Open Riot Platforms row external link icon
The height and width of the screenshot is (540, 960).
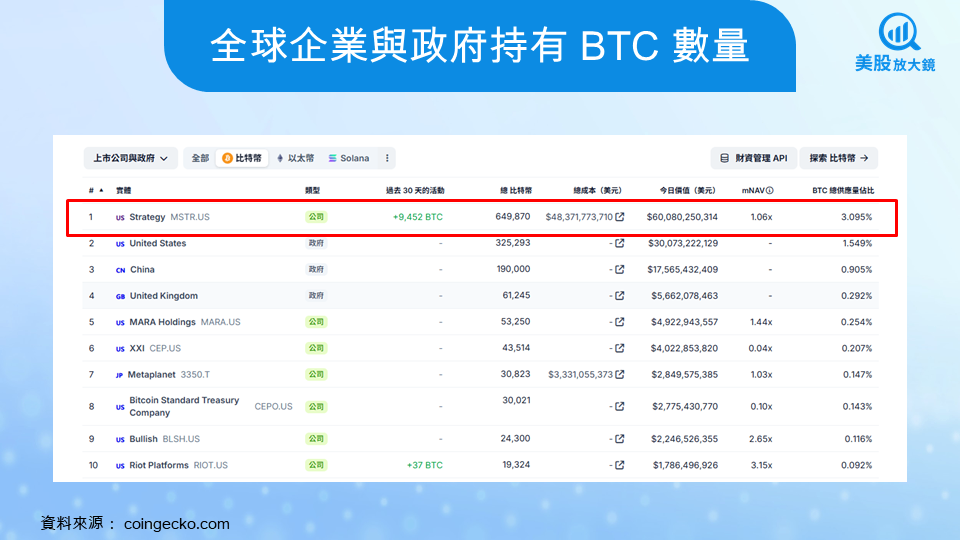(x=620, y=465)
